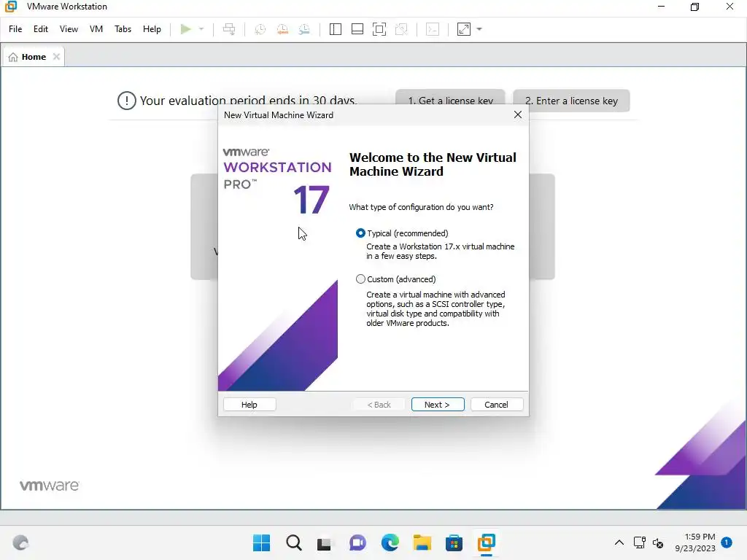
Task: Click the Next button in wizard
Action: click(438, 404)
